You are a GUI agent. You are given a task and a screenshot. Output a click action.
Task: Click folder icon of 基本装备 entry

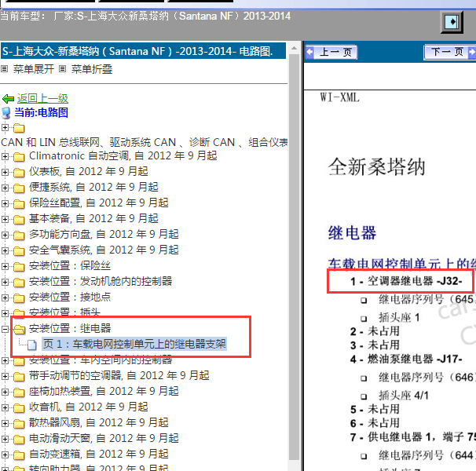(x=19, y=220)
